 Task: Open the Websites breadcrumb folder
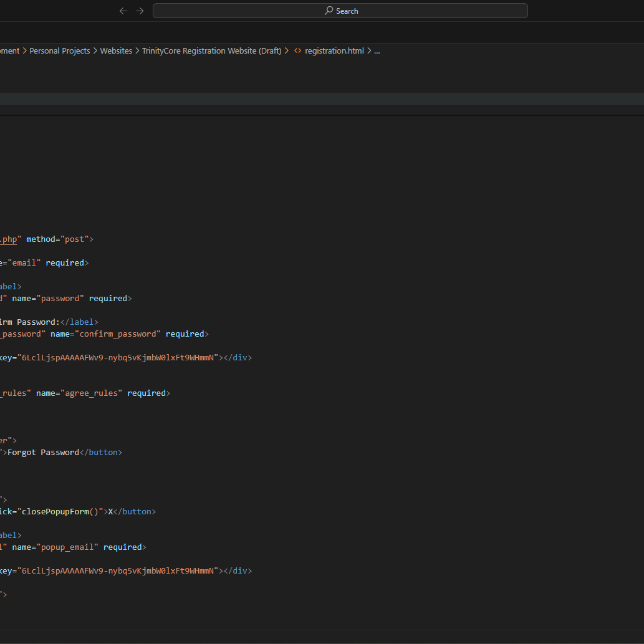point(116,51)
